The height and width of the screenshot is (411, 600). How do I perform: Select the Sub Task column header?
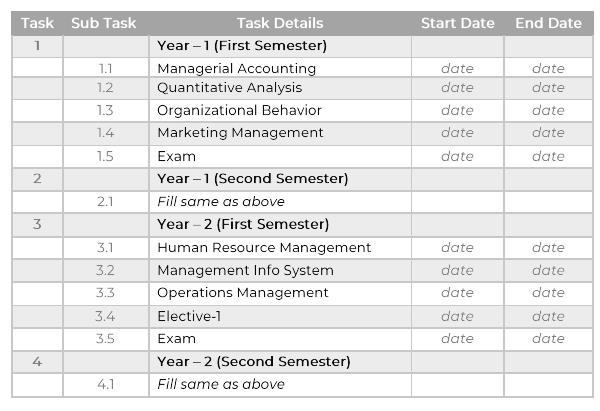tap(104, 23)
